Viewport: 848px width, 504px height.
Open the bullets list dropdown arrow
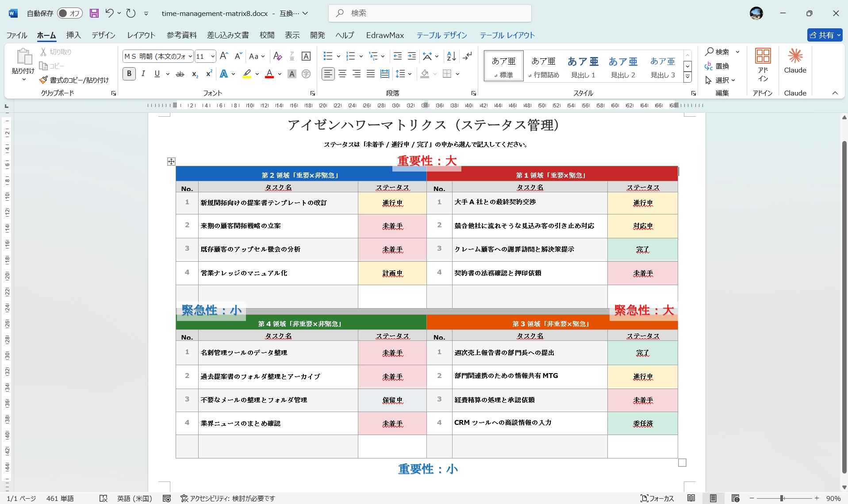pos(338,56)
